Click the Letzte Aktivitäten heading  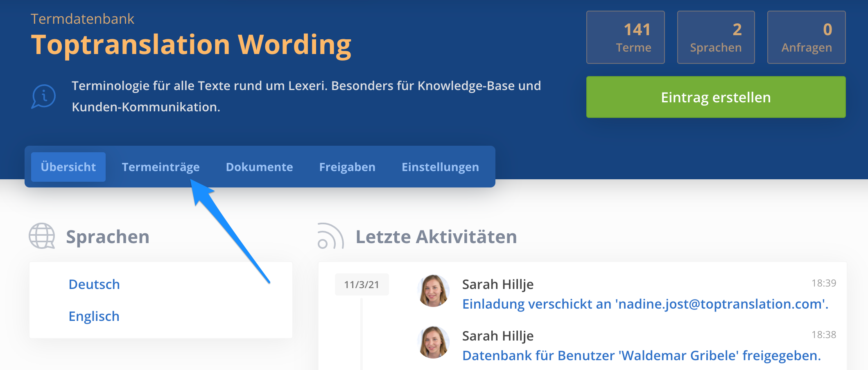(x=436, y=237)
